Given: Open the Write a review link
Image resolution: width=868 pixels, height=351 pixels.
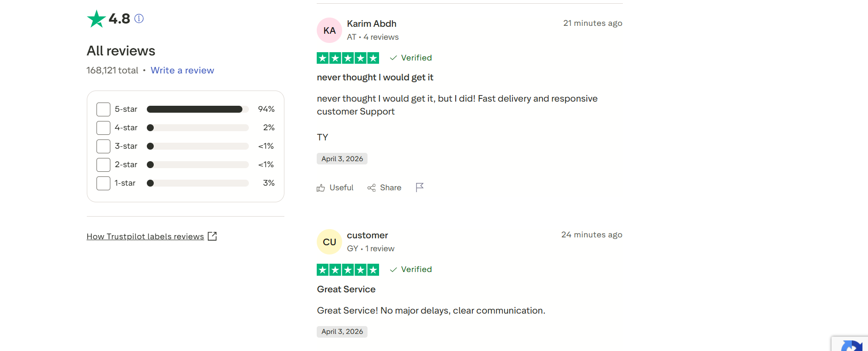Looking at the screenshot, I should (x=182, y=70).
